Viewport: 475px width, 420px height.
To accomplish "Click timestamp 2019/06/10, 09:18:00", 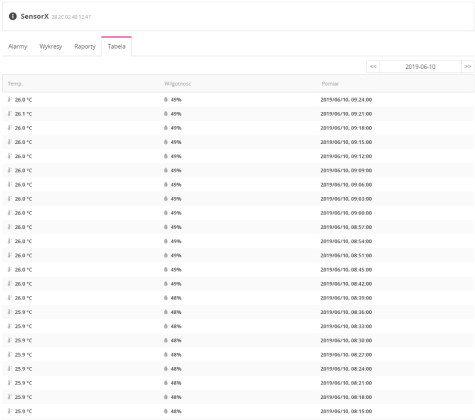I will tap(346, 128).
